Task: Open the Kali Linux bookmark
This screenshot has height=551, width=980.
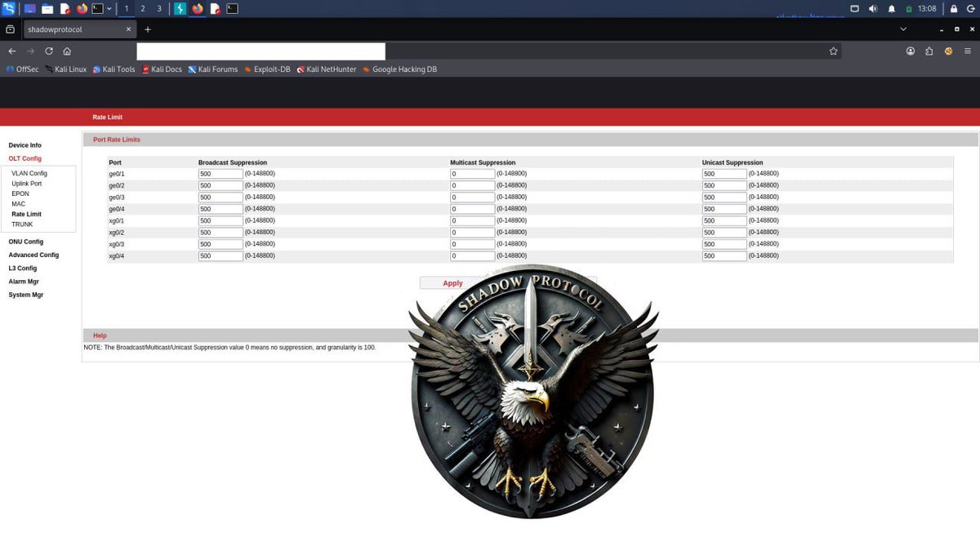Action: (65, 69)
